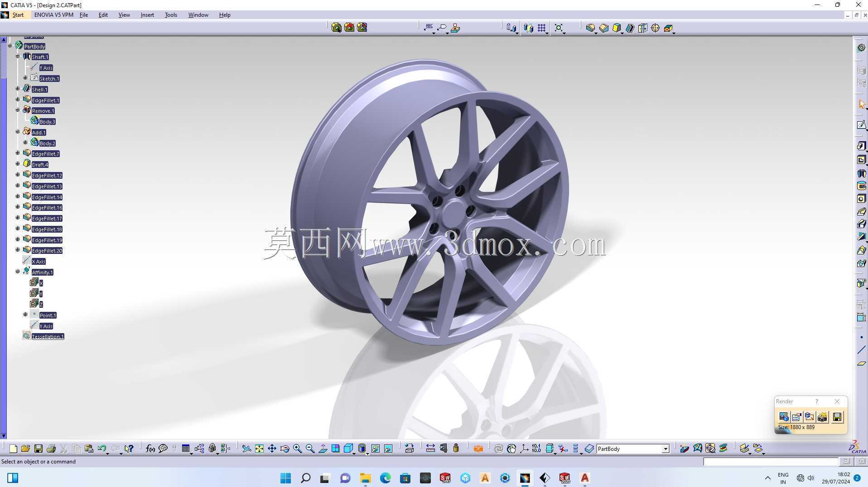868x487 pixels.
Task: Collapse the PartBody tree node
Action: (10, 46)
